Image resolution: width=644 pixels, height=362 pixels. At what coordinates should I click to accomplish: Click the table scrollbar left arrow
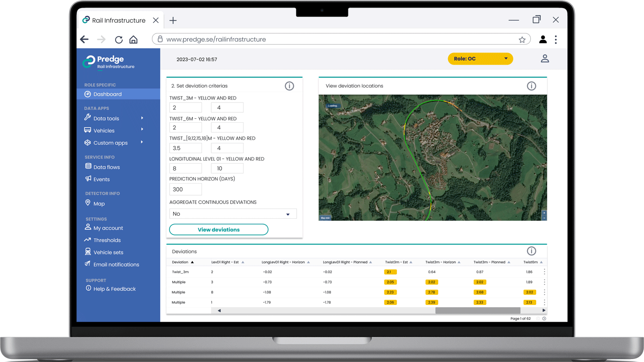[219, 311]
